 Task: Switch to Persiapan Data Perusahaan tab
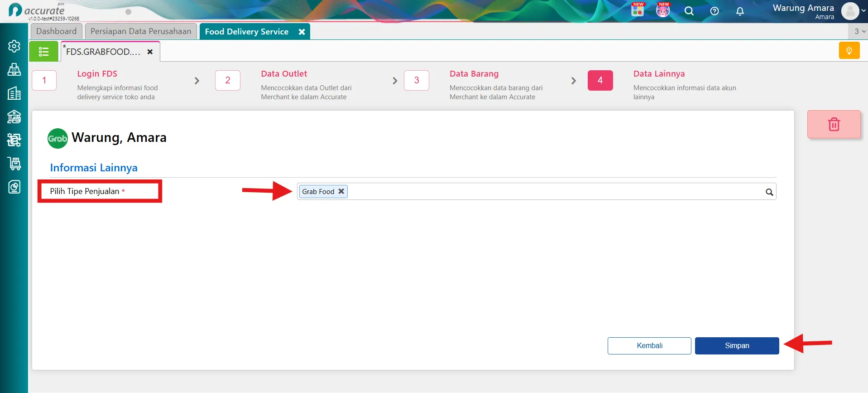[141, 31]
